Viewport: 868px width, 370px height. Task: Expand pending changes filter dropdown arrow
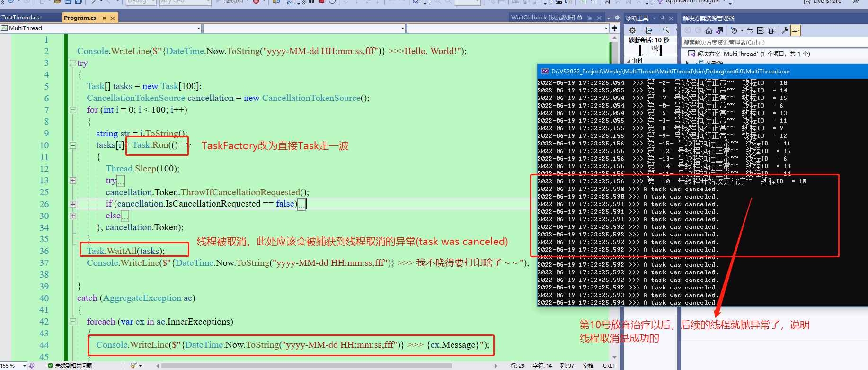742,30
